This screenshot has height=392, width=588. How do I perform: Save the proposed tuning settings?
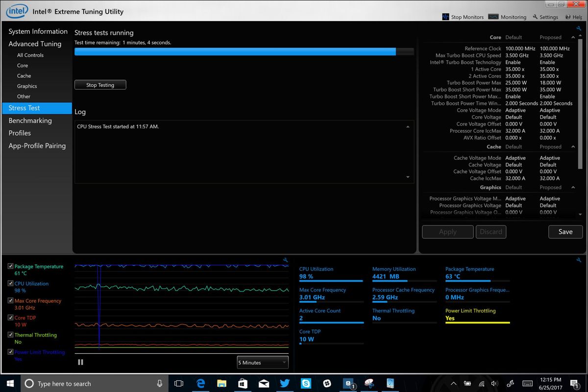tap(565, 231)
